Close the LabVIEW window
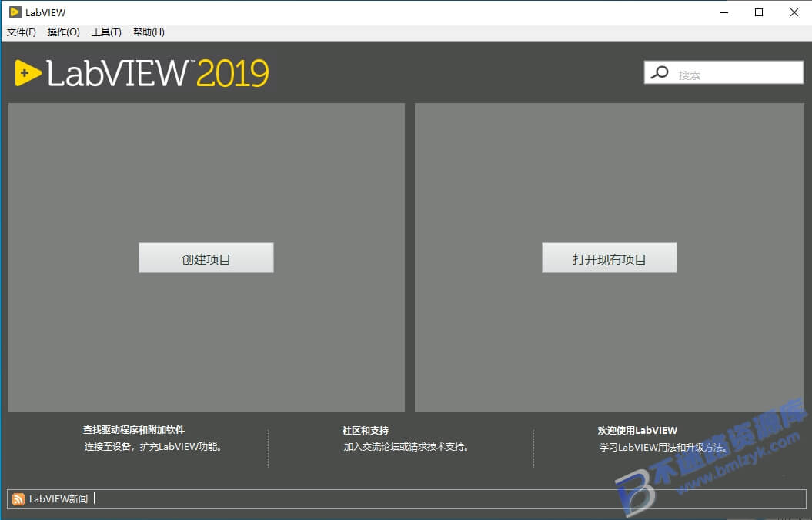The height and width of the screenshot is (520, 812). tap(794, 12)
